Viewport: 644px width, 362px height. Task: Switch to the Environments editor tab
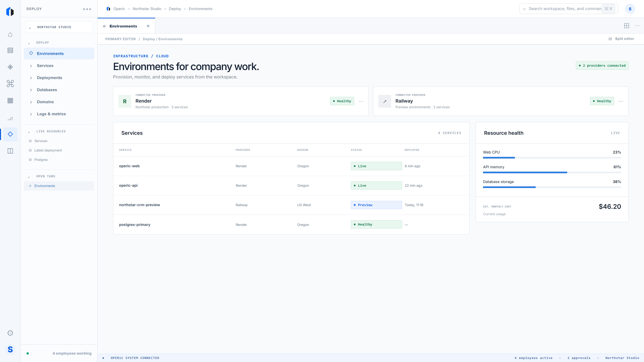coord(126,26)
